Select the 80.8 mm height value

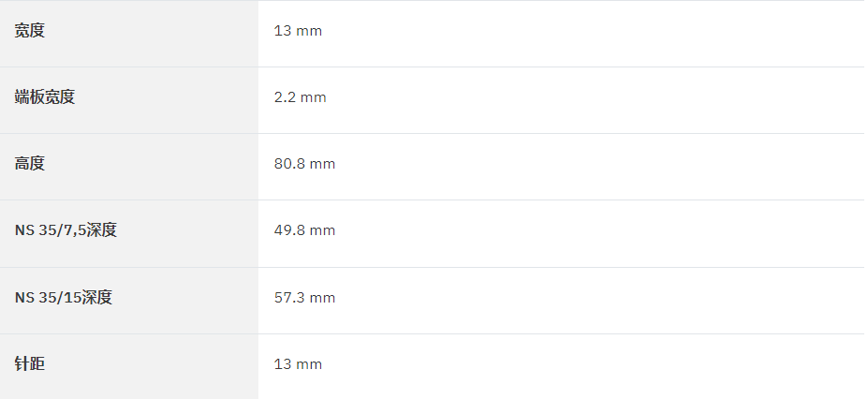coord(304,164)
